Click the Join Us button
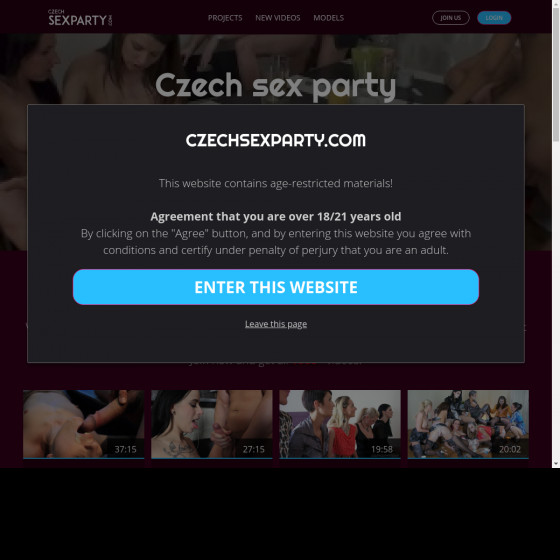The image size is (560, 560). (x=450, y=18)
